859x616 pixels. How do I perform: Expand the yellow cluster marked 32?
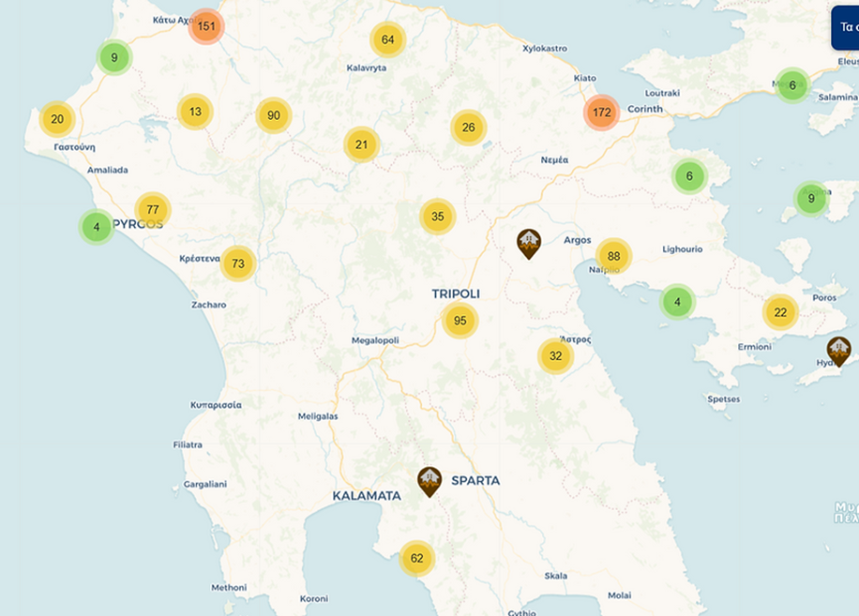click(x=555, y=356)
